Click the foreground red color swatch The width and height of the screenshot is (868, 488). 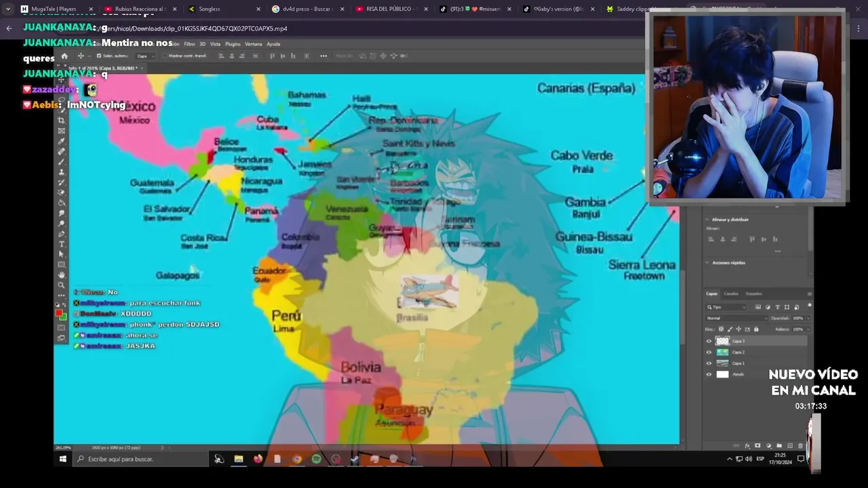coord(60,312)
